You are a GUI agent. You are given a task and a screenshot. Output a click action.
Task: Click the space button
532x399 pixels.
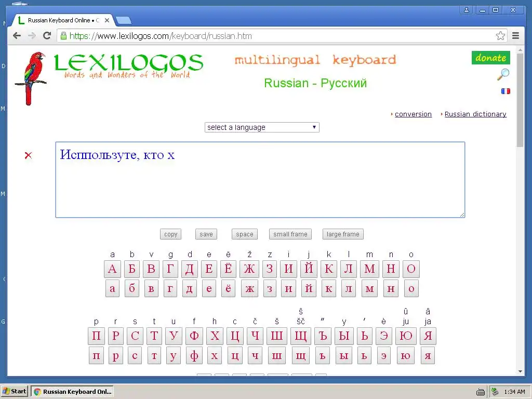[245, 234]
